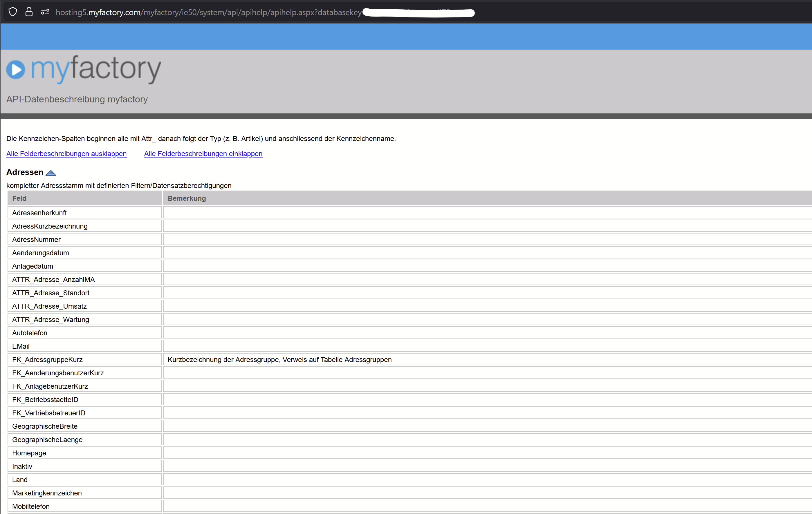
Task: Open the site permissions icon in address bar
Action: point(45,12)
